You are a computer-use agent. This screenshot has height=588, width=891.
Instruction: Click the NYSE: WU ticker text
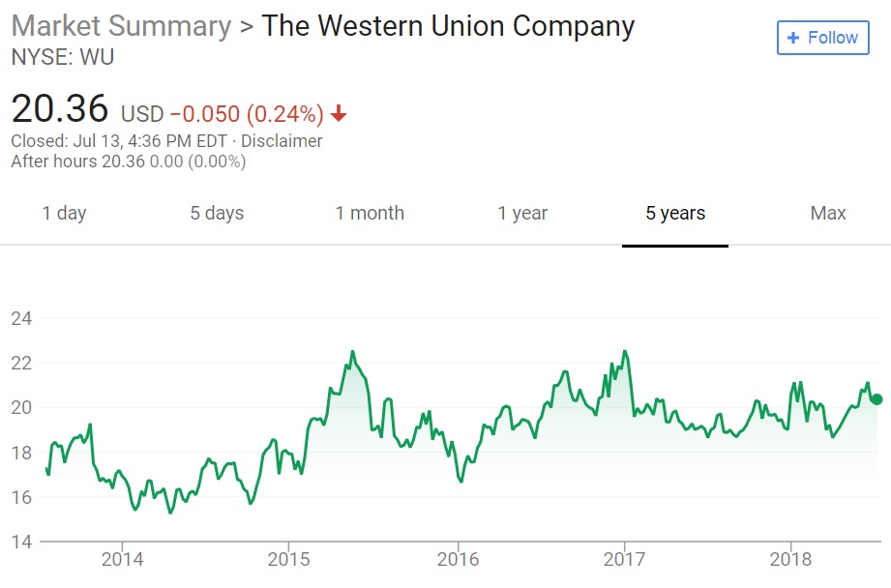(x=62, y=58)
